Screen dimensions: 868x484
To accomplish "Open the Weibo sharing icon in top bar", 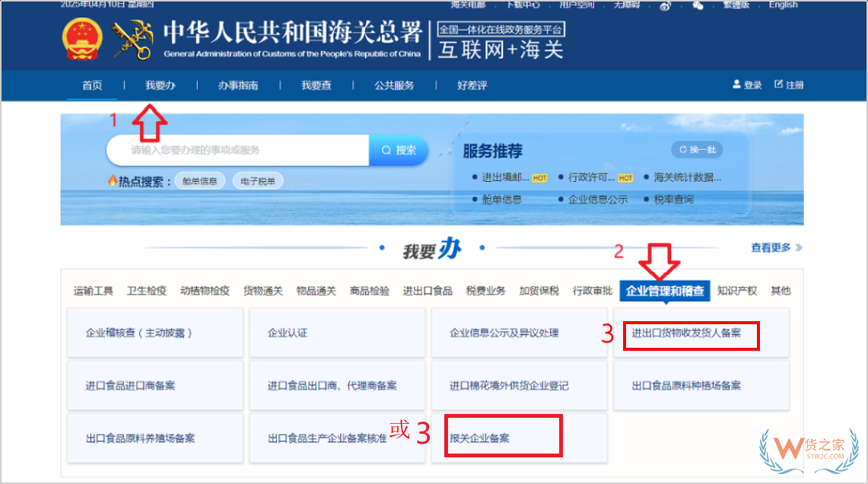I will (x=664, y=5).
